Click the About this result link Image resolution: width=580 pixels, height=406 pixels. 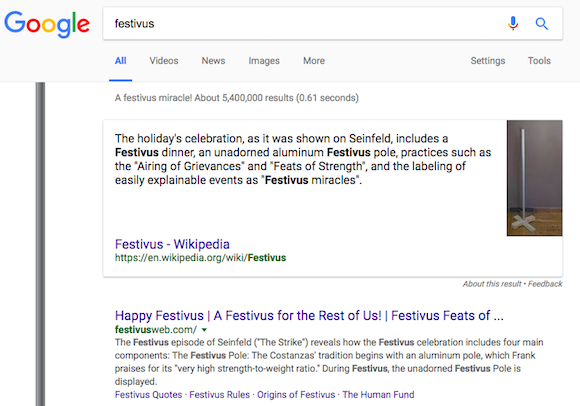492,284
